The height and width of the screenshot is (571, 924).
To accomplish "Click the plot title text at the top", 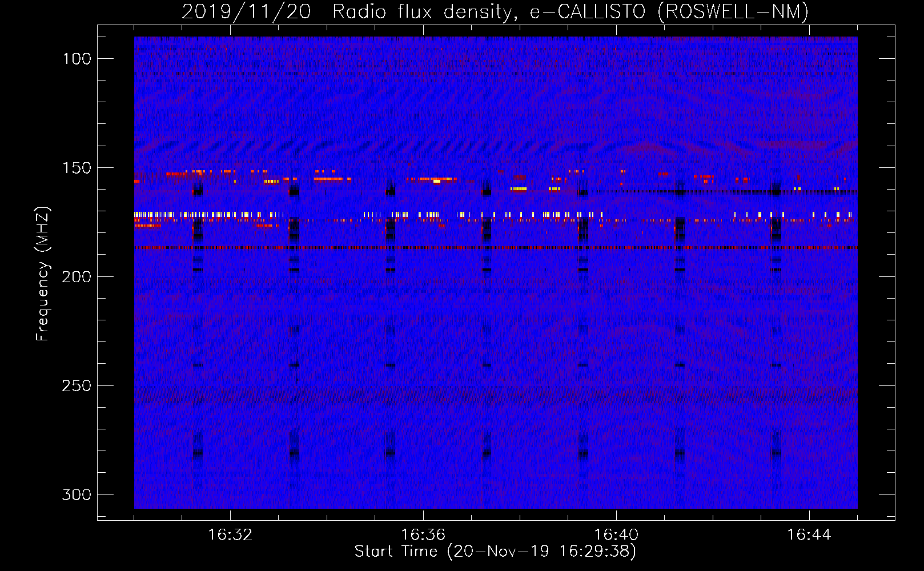I will pyautogui.click(x=495, y=11).
